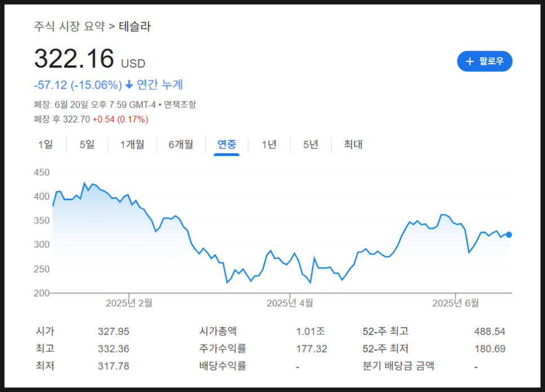Click the 52-주 최고 label
The width and height of the screenshot is (545, 392).
tap(385, 331)
